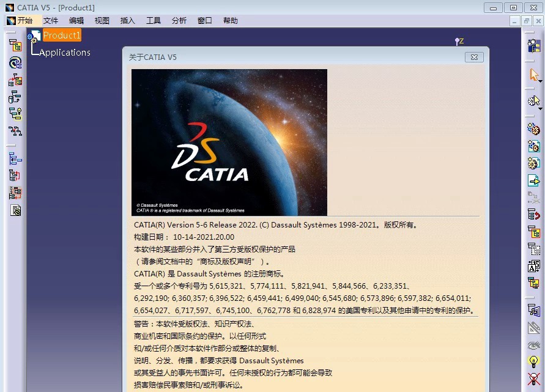
Task: Toggle the grey eye visibility icon
Action: point(534,345)
